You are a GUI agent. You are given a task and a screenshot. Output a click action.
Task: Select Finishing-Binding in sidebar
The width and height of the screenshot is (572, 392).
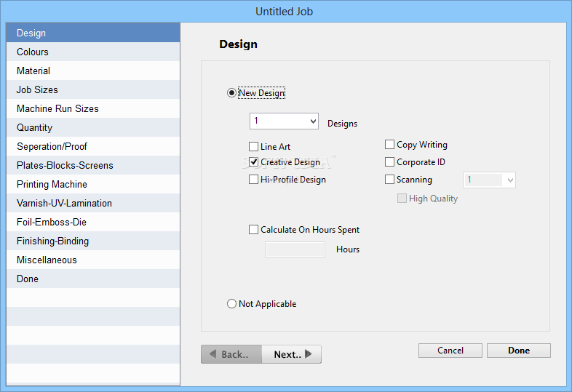pyautogui.click(x=93, y=241)
